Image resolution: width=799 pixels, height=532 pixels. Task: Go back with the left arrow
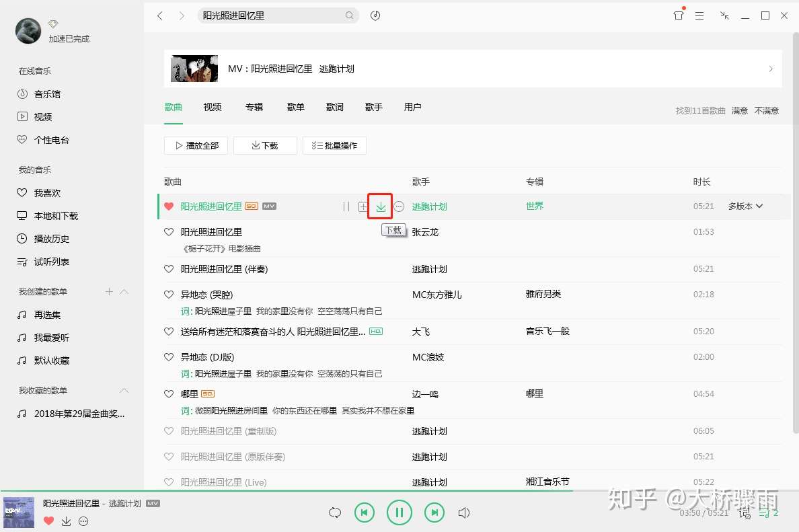coord(160,15)
